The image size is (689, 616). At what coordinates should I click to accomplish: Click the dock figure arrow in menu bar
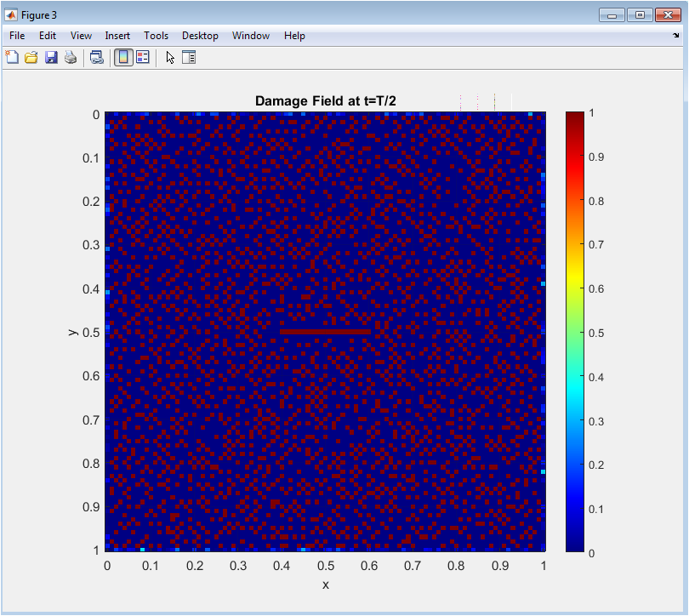(675, 36)
